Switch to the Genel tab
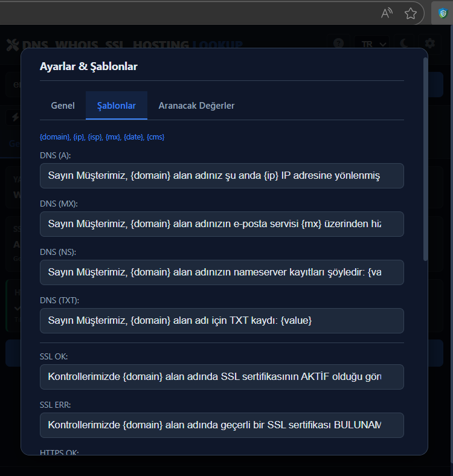The width and height of the screenshot is (453, 476). coord(63,106)
